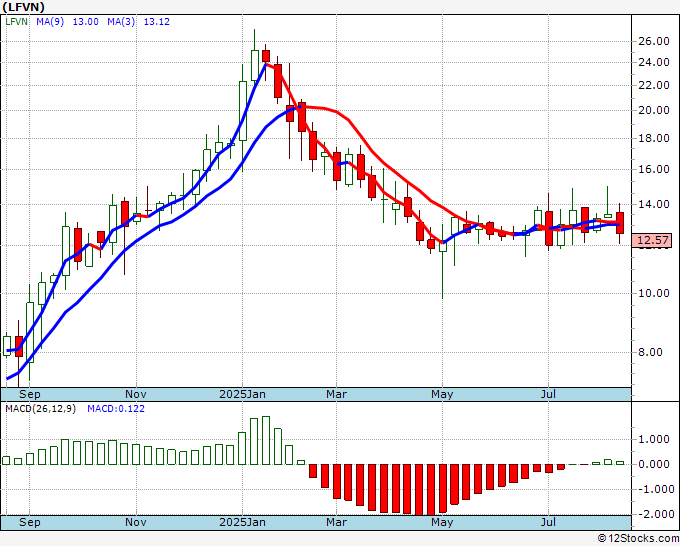The width and height of the screenshot is (680, 546).
Task: Click the 10.00 price axis label
Action: pyautogui.click(x=654, y=294)
